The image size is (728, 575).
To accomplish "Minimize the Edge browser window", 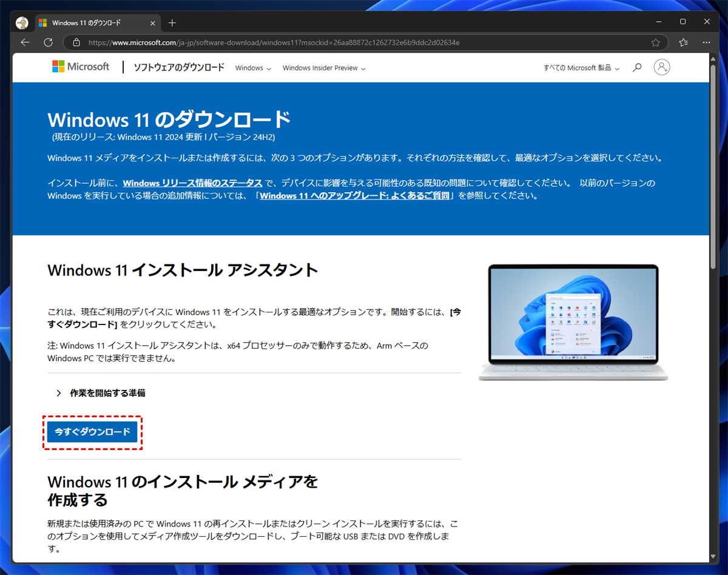I will [659, 21].
